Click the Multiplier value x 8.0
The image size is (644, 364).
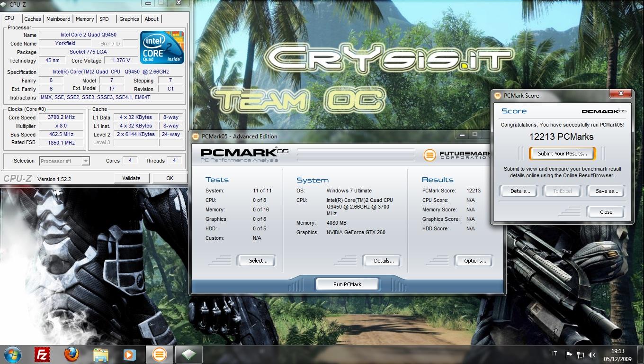coord(62,126)
